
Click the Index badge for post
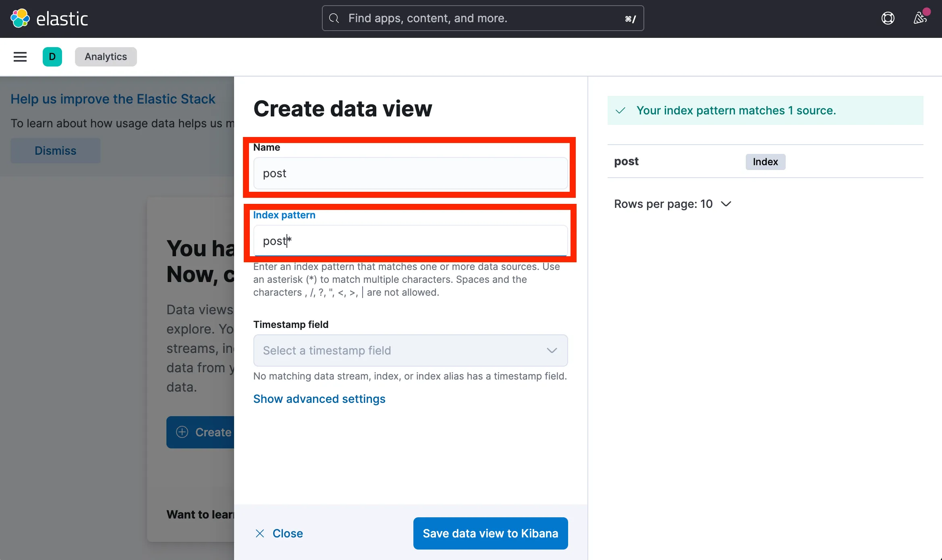pyautogui.click(x=766, y=162)
